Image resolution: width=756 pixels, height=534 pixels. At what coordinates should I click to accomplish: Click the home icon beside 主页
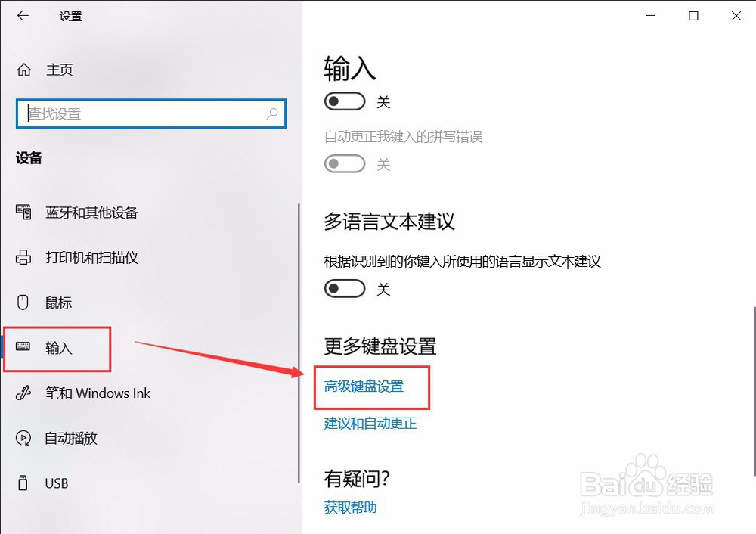coord(23,70)
